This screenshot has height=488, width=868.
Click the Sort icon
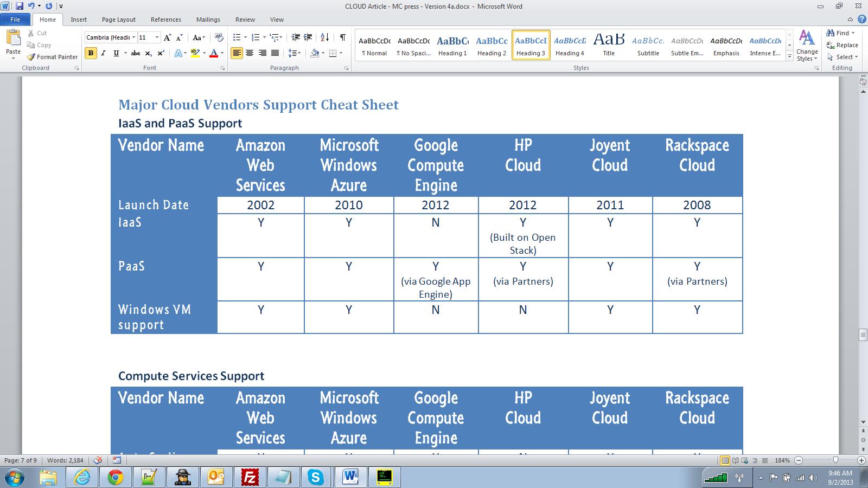tap(324, 37)
